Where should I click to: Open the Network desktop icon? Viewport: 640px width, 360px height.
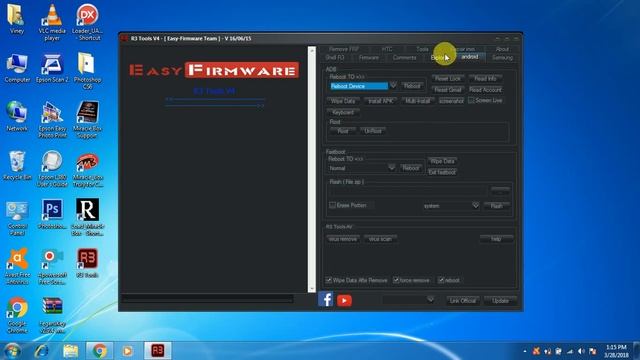[x=17, y=117]
